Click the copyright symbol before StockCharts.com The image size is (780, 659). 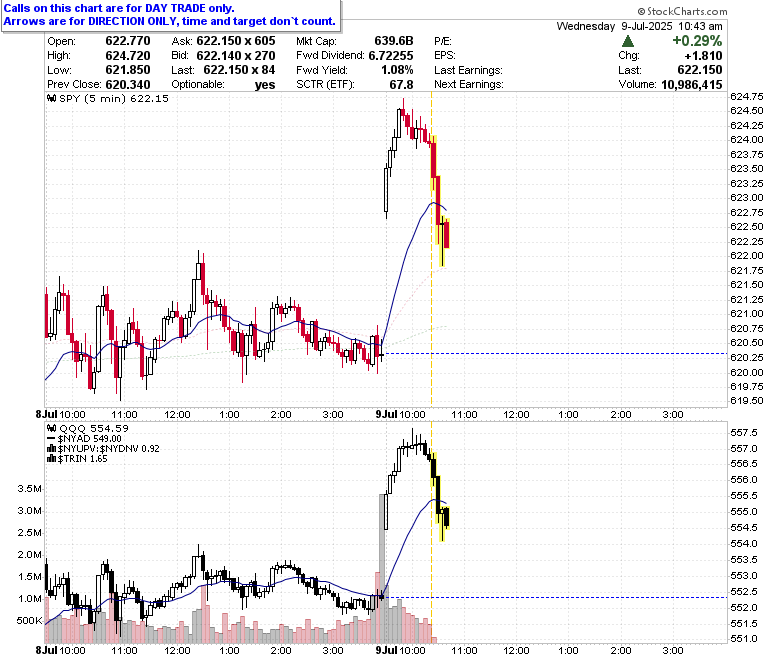point(641,11)
